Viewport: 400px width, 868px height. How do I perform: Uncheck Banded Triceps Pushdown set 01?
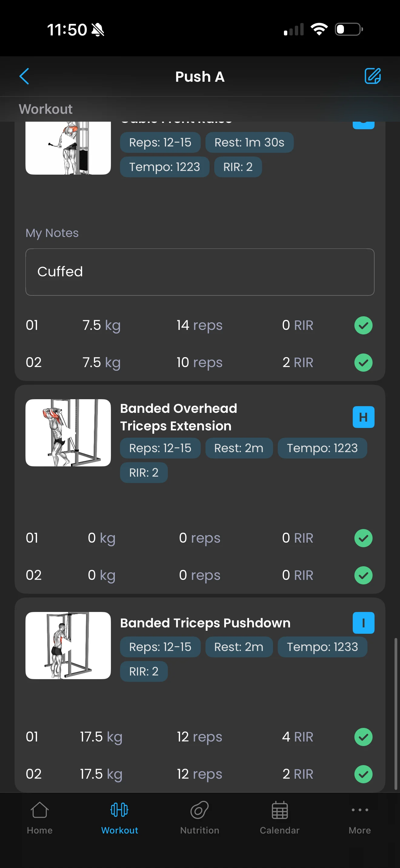coord(363,737)
